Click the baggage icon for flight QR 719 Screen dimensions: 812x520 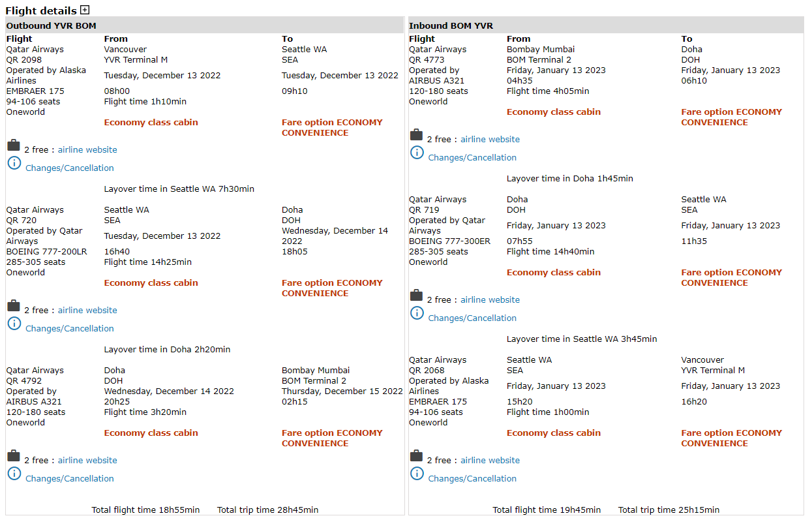(x=416, y=296)
